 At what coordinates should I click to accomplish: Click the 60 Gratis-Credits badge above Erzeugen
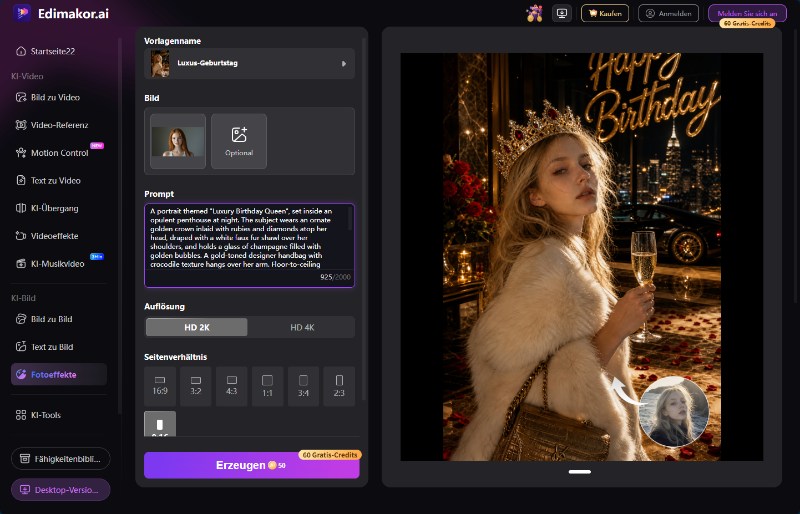[330, 455]
